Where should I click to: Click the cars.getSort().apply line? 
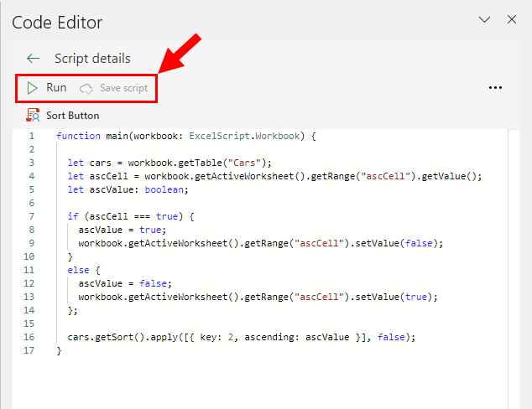[x=241, y=337]
